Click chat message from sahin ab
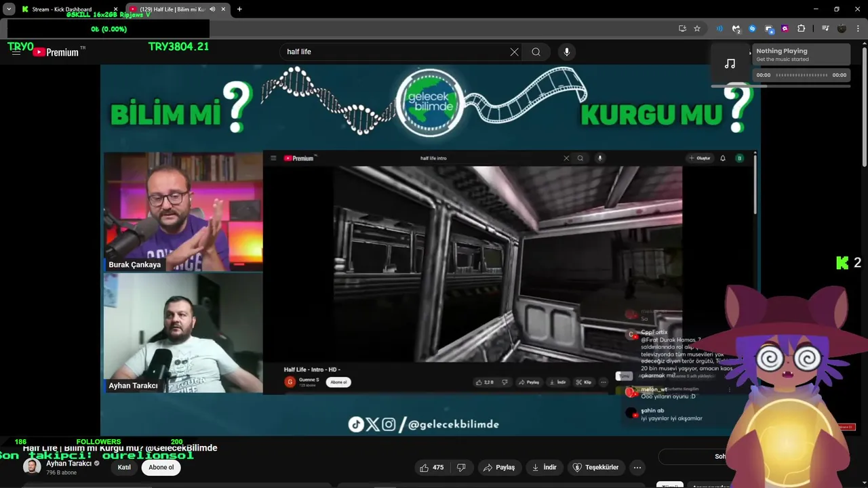 click(665, 414)
